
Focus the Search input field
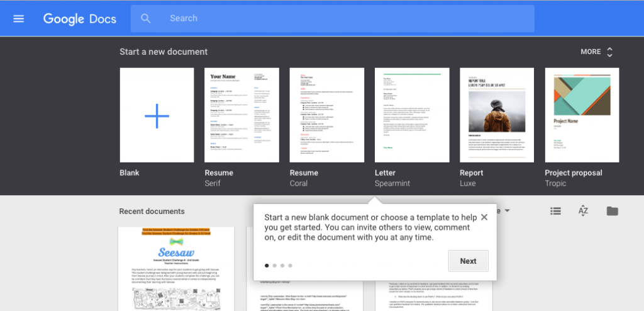(x=332, y=18)
